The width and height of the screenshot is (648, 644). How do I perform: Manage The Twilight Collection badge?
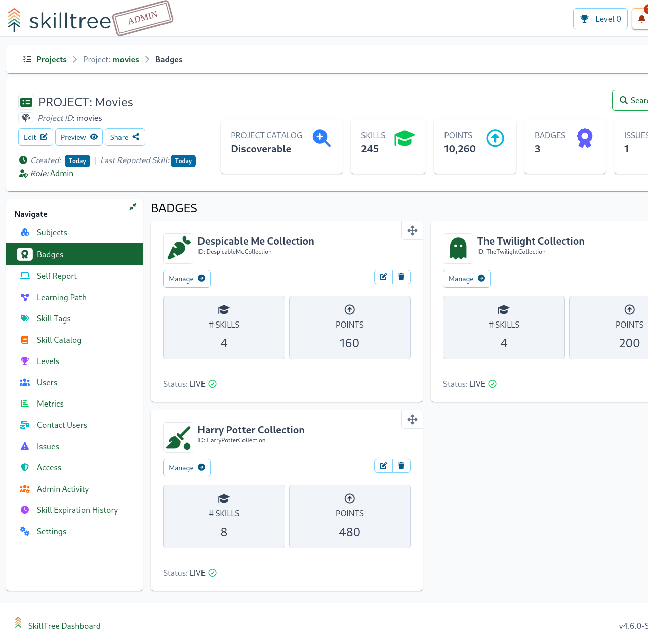(x=466, y=279)
